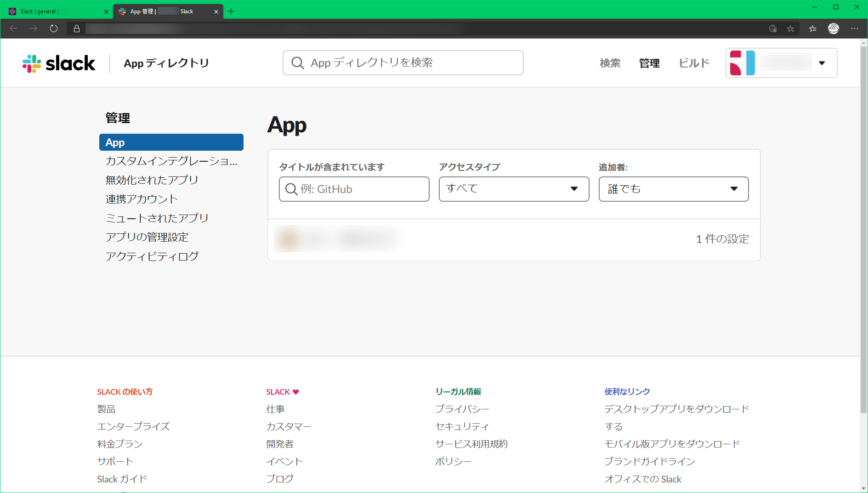
Task: Click the タイトルが含まれています search field
Action: (354, 189)
